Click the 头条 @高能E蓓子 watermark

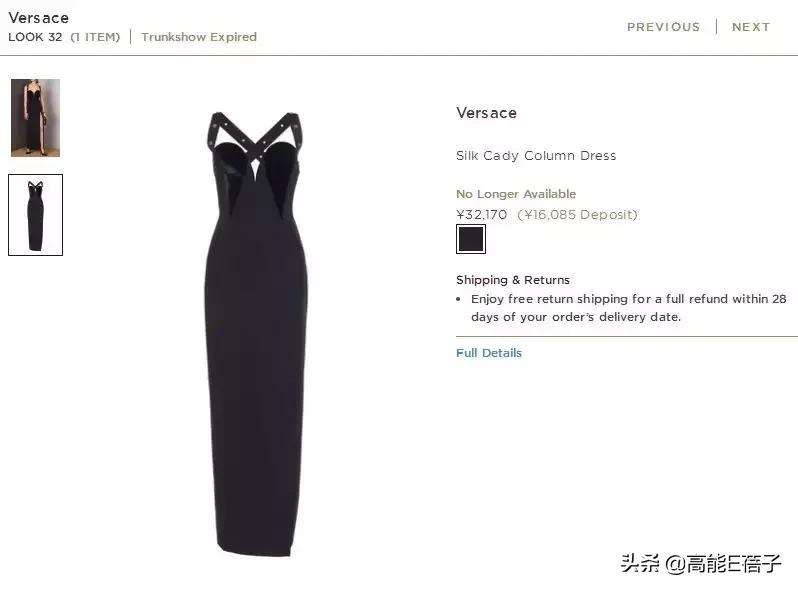pos(700,563)
